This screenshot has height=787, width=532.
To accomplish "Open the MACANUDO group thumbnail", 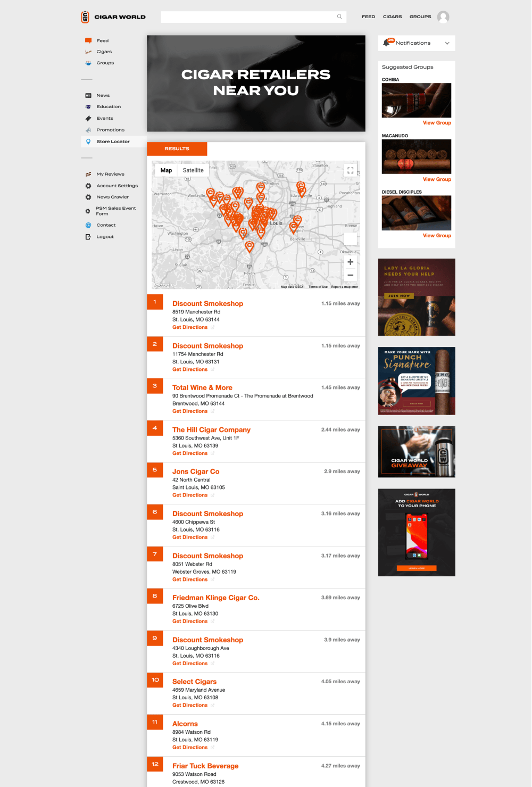I will [x=417, y=157].
